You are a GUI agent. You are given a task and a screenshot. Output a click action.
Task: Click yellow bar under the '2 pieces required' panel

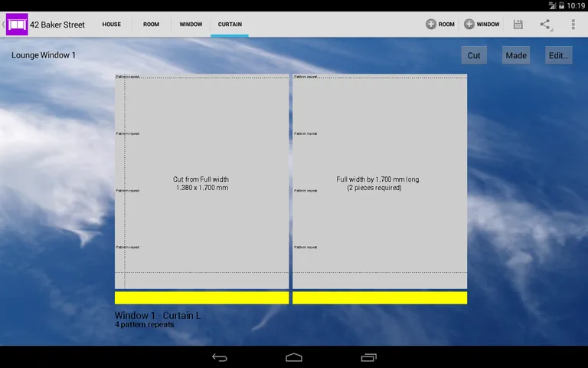(x=380, y=297)
